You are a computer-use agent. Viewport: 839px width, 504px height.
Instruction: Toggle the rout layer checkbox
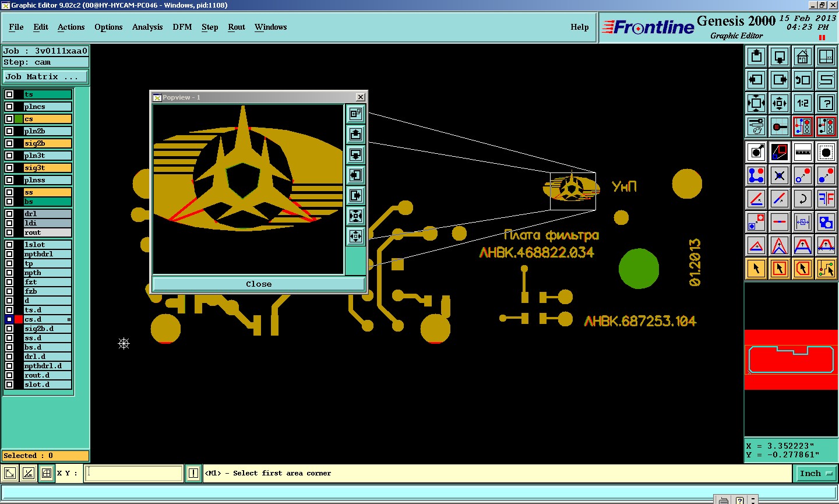9,232
